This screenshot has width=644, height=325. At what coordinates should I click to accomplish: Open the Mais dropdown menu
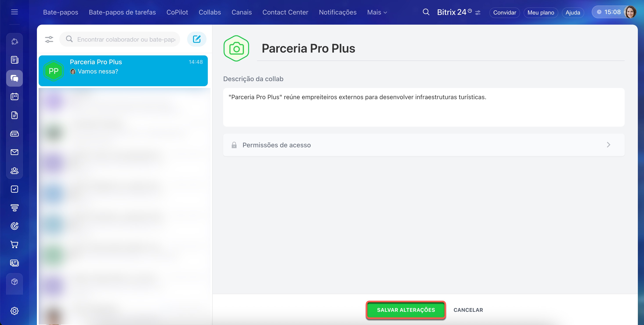[377, 12]
